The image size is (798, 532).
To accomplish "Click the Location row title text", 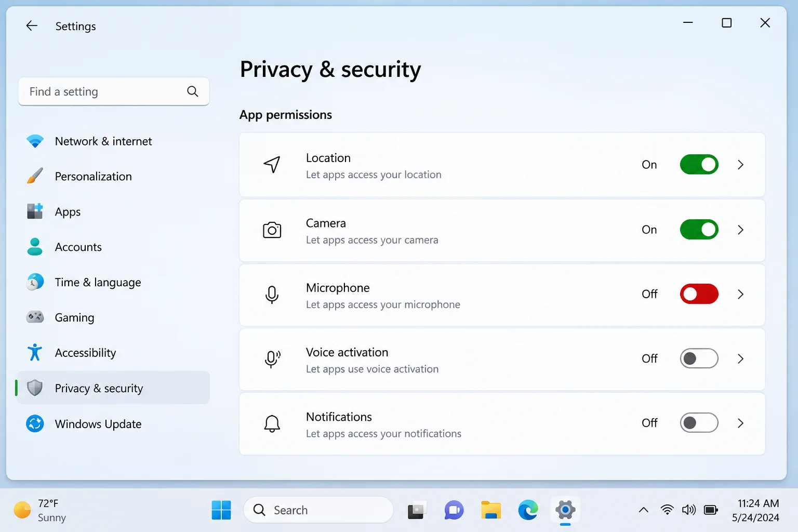I will (328, 158).
